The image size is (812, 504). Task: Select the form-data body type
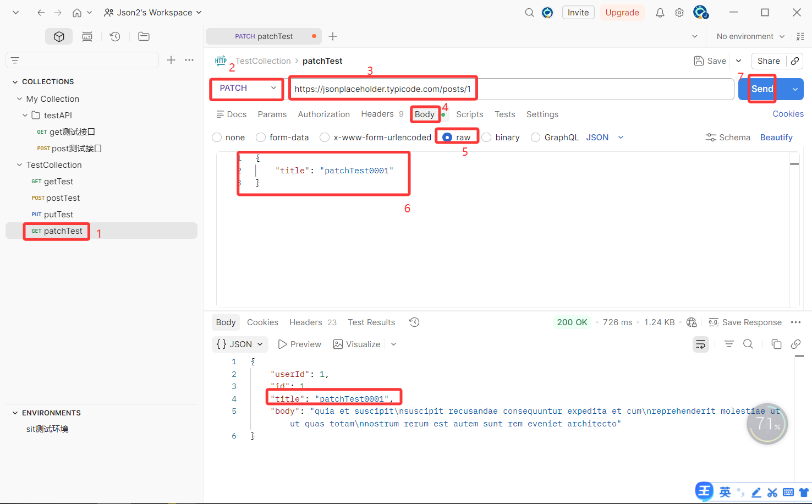click(261, 138)
